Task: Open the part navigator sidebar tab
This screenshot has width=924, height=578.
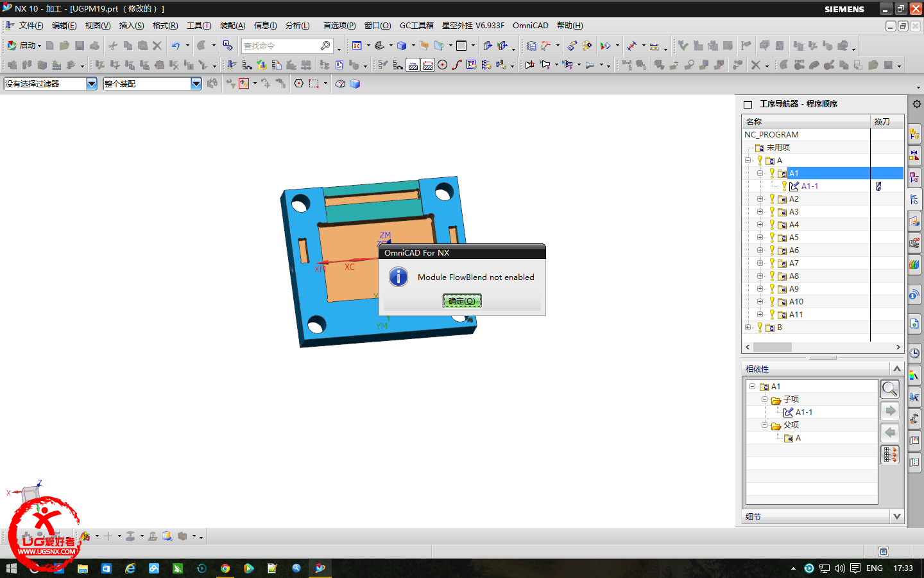Action: pos(914,178)
